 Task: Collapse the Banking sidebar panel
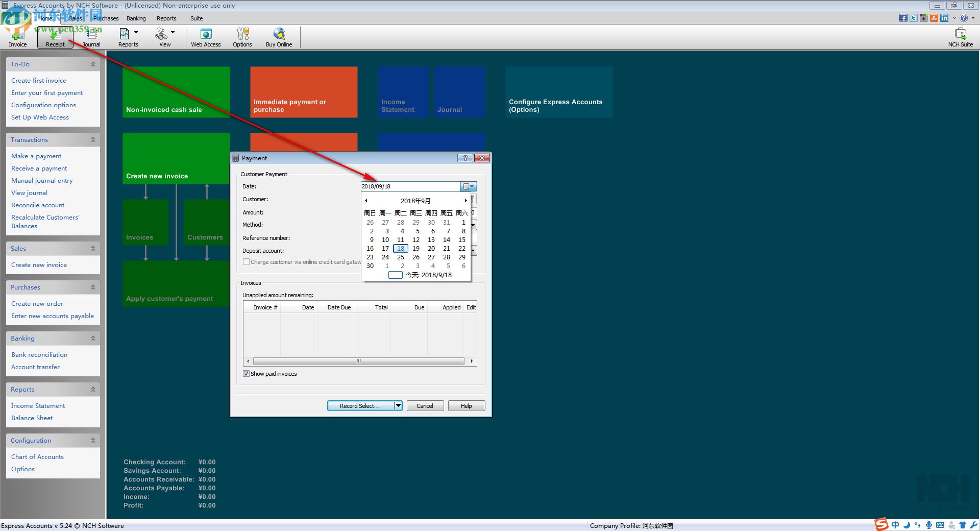click(93, 339)
